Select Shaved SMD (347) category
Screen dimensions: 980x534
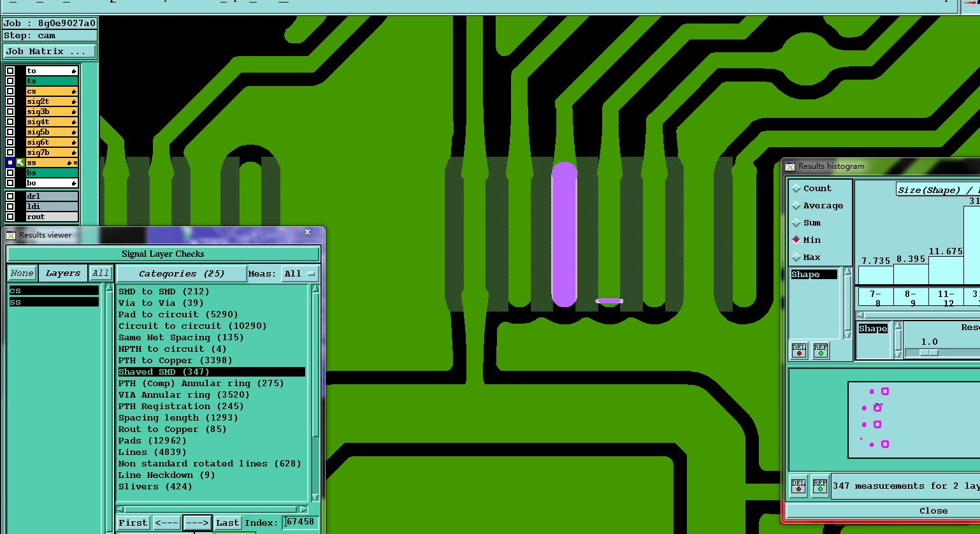[212, 372]
